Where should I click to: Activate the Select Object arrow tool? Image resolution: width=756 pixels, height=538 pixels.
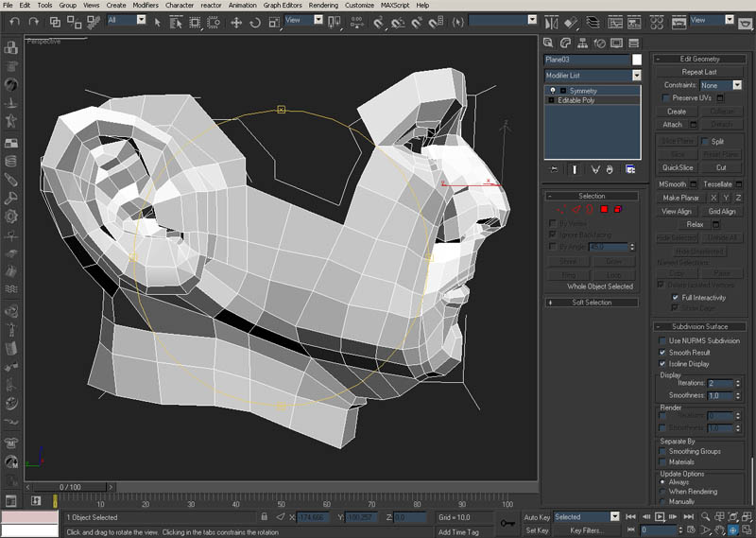[x=158, y=21]
